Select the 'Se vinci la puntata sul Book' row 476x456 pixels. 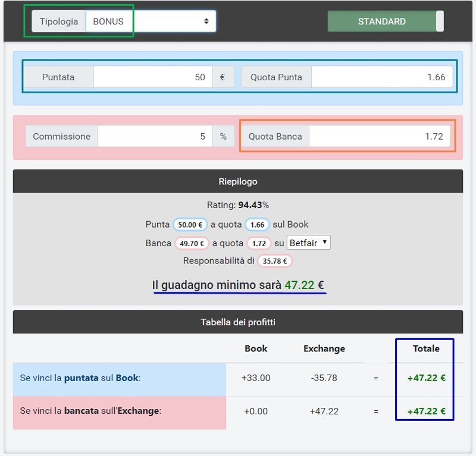coord(120,378)
